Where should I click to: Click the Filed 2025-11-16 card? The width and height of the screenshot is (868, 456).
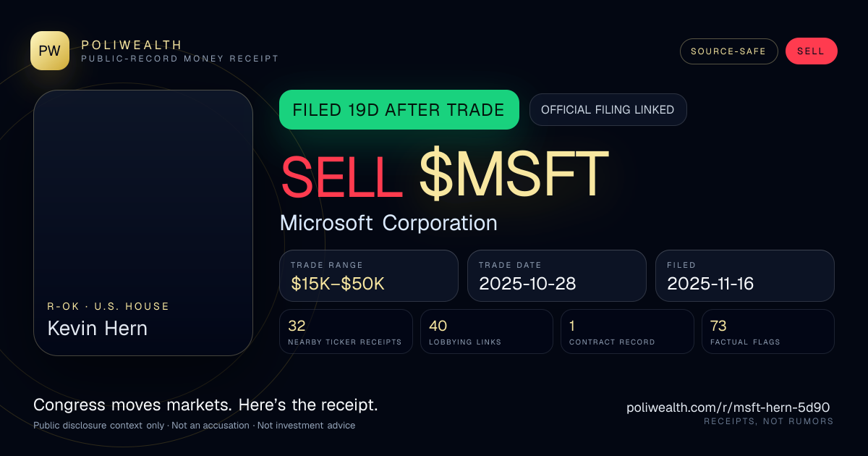[745, 276]
